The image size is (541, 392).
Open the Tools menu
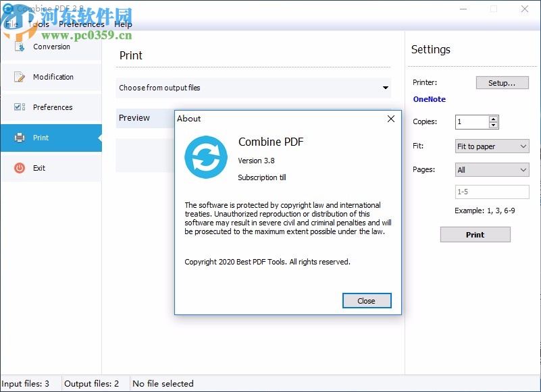pos(38,24)
